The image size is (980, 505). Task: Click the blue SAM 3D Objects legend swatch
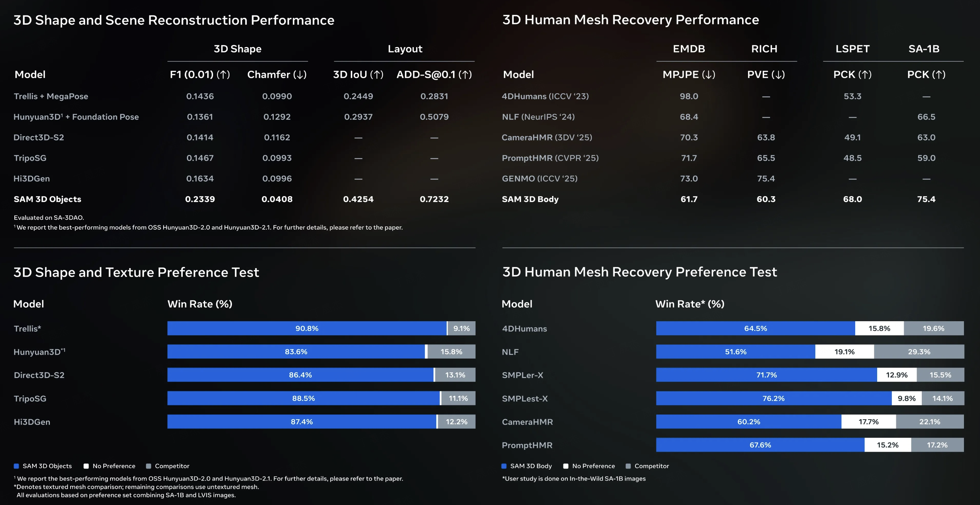click(16, 466)
